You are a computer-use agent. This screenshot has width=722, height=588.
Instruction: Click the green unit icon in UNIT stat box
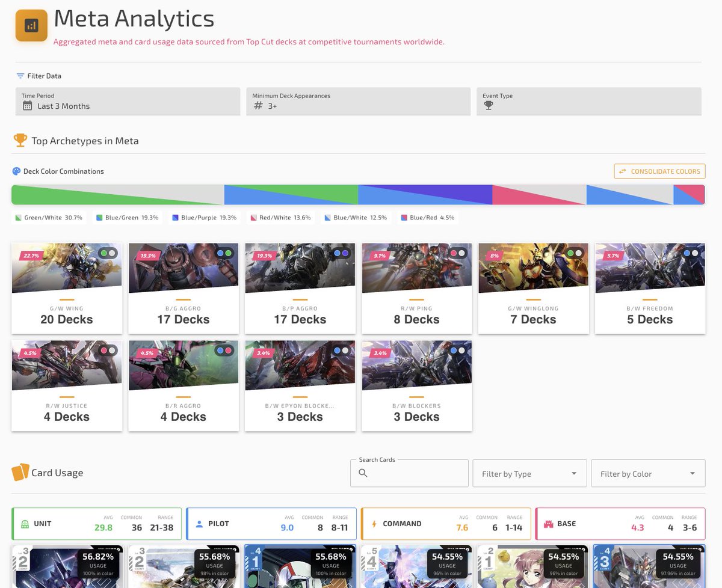click(x=23, y=524)
